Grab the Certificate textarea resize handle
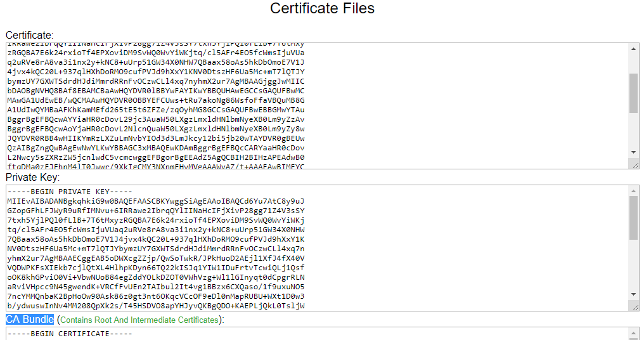The height and width of the screenshot is (340, 644). click(635, 165)
